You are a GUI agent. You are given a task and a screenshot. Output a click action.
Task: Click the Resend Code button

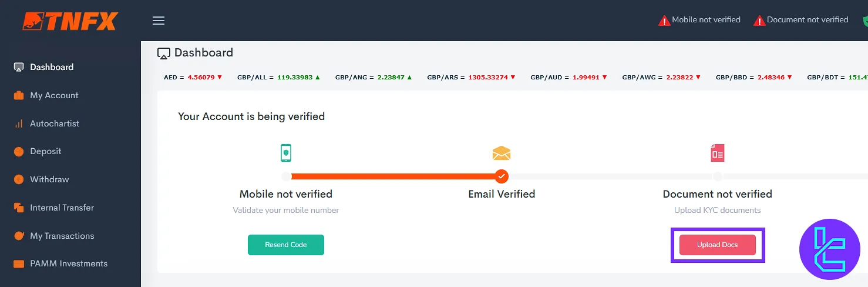click(x=286, y=245)
